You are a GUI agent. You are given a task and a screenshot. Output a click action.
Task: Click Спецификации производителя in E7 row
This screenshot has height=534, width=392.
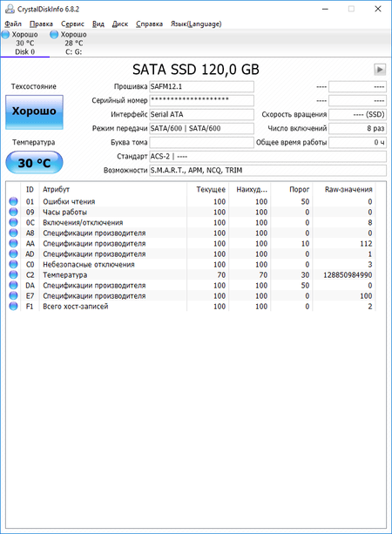pyautogui.click(x=94, y=296)
